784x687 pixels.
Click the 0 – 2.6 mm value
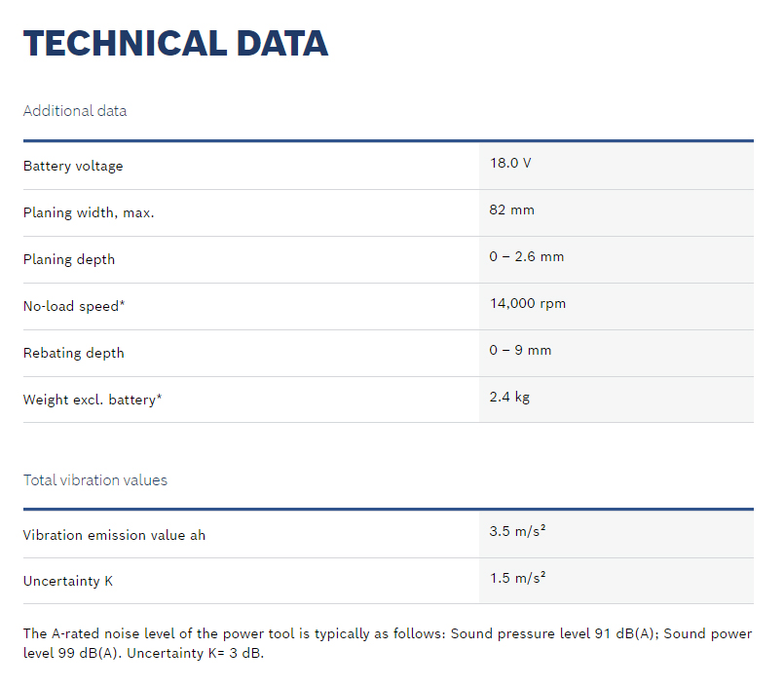point(527,257)
